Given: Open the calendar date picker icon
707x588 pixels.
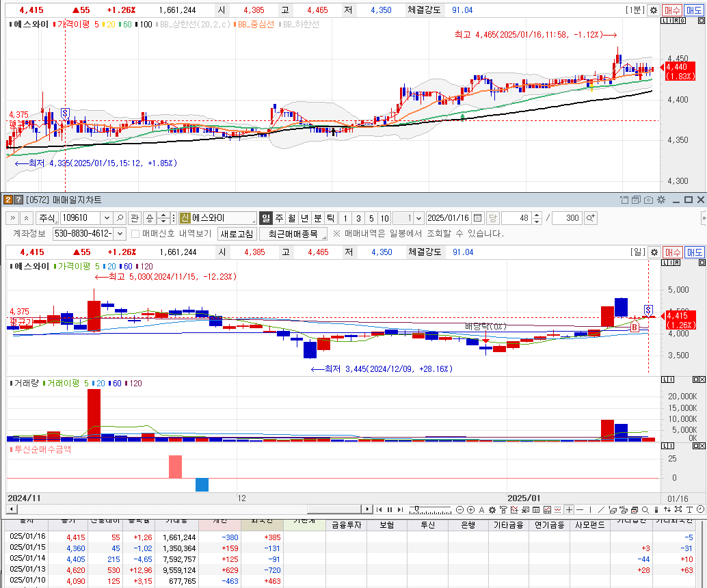Looking at the screenshot, I should 477,218.
